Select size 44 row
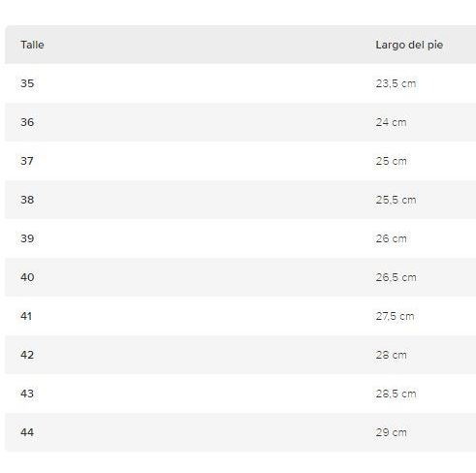The height and width of the screenshot is (473, 476). 240,432
